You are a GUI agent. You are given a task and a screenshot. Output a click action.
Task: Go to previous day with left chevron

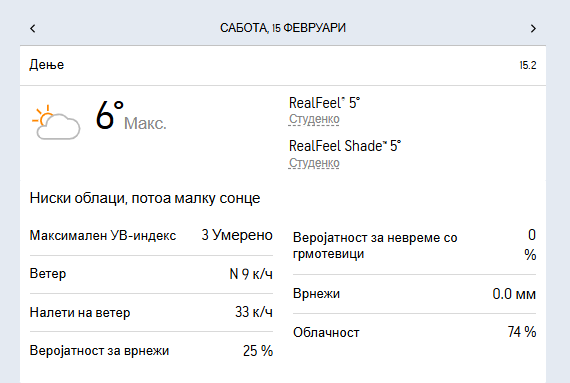click(33, 28)
